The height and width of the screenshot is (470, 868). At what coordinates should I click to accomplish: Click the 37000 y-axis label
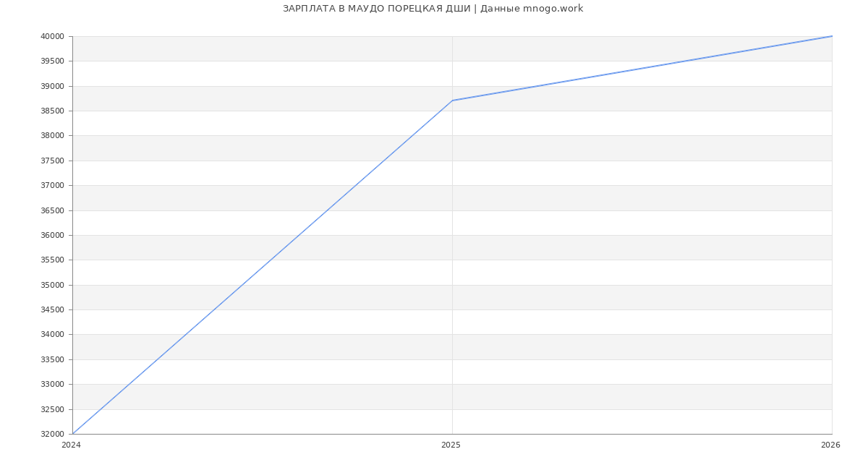53,186
